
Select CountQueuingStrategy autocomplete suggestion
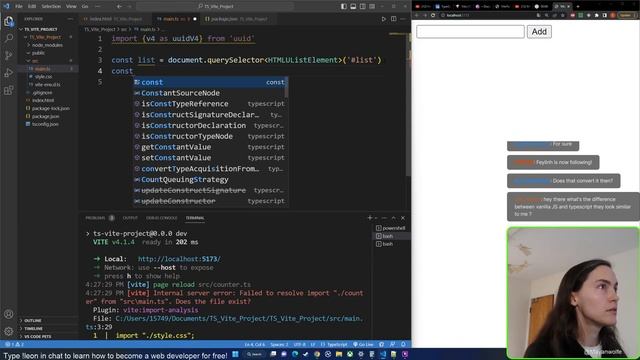[x=210, y=180]
